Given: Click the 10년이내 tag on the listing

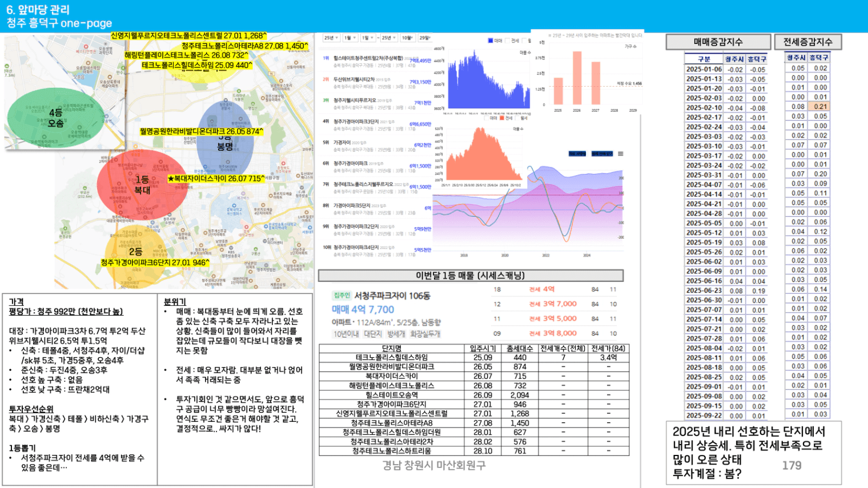Looking at the screenshot, I should pos(345,334).
